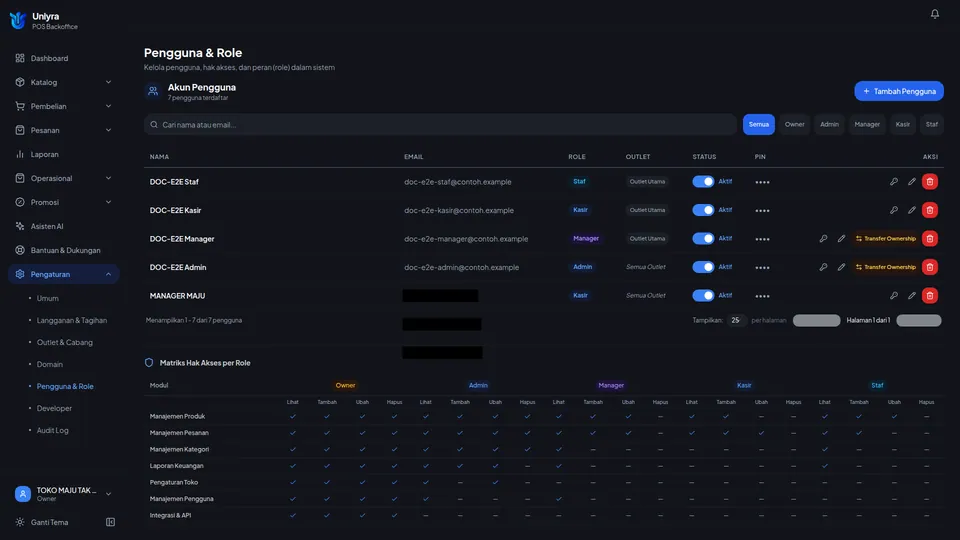Edit the DOC-E2E Manager user with pencil icon

pyautogui.click(x=841, y=239)
